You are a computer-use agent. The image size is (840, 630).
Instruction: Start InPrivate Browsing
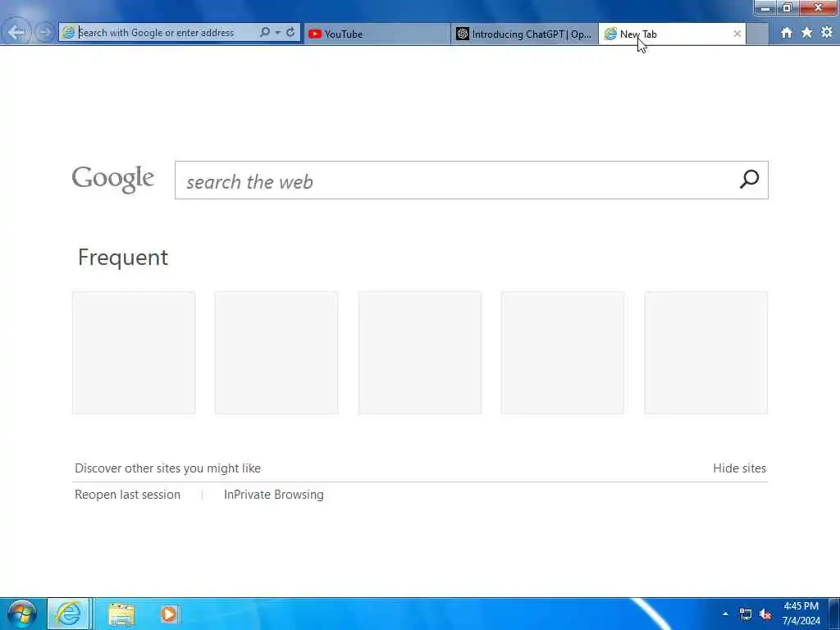point(274,495)
